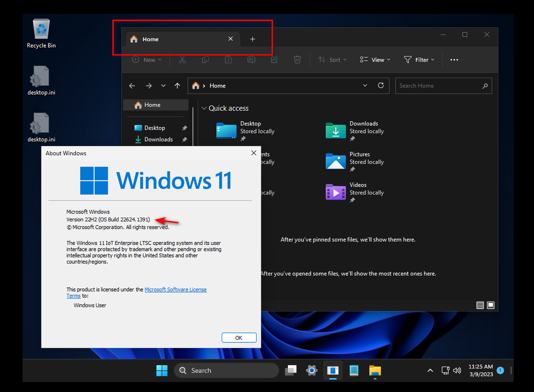Open the Recycle Bin desktop icon
The image size is (534, 392).
coord(41,33)
